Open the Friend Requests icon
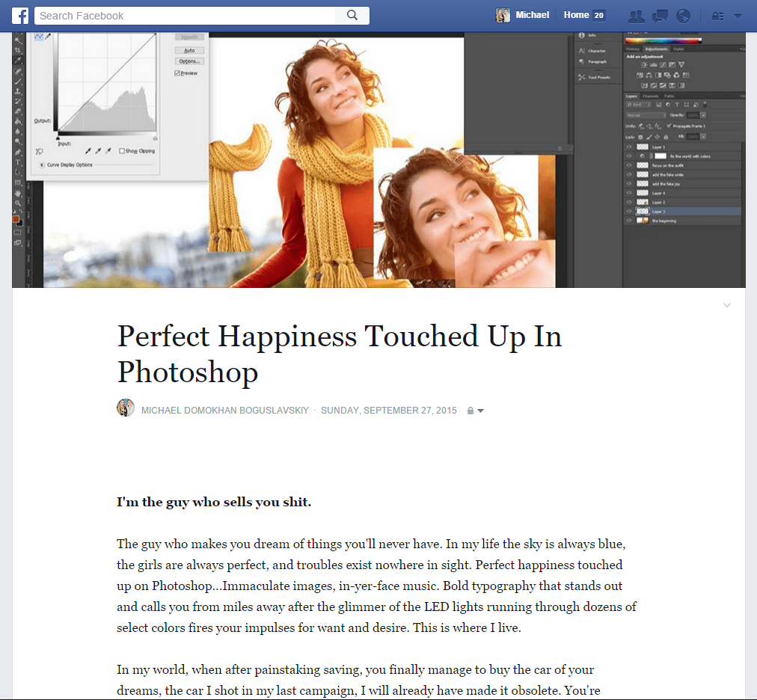This screenshot has width=757, height=700. (637, 16)
